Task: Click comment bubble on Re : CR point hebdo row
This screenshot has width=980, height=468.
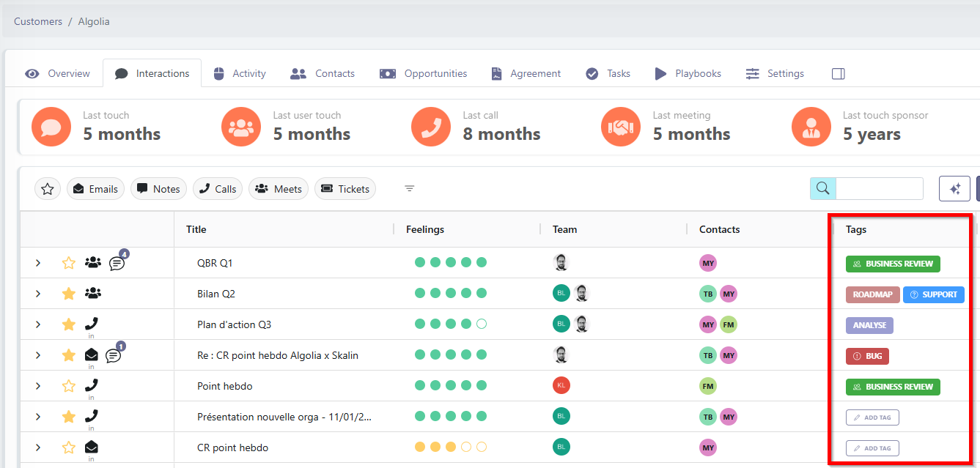Action: coord(113,356)
